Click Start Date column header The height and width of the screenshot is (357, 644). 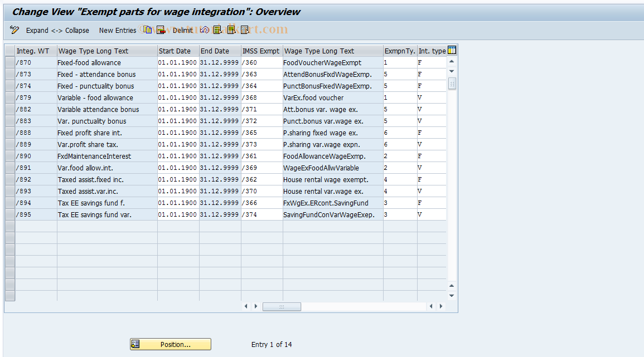[178, 51]
